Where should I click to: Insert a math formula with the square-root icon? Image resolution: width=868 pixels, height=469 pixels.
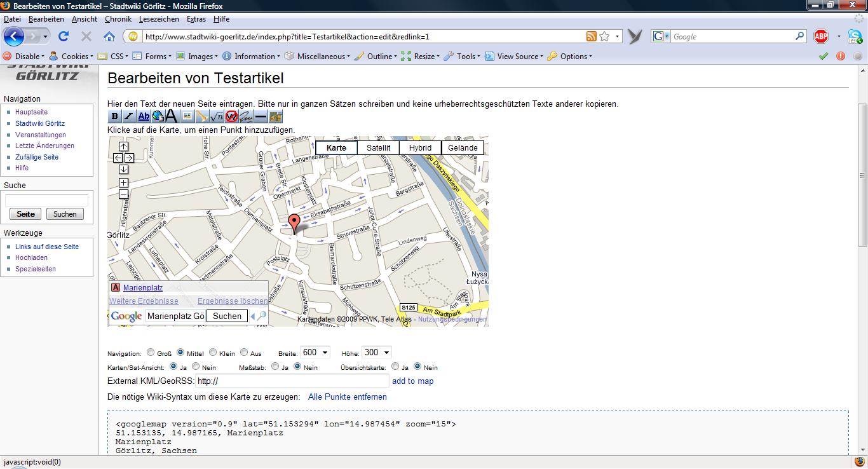(217, 116)
